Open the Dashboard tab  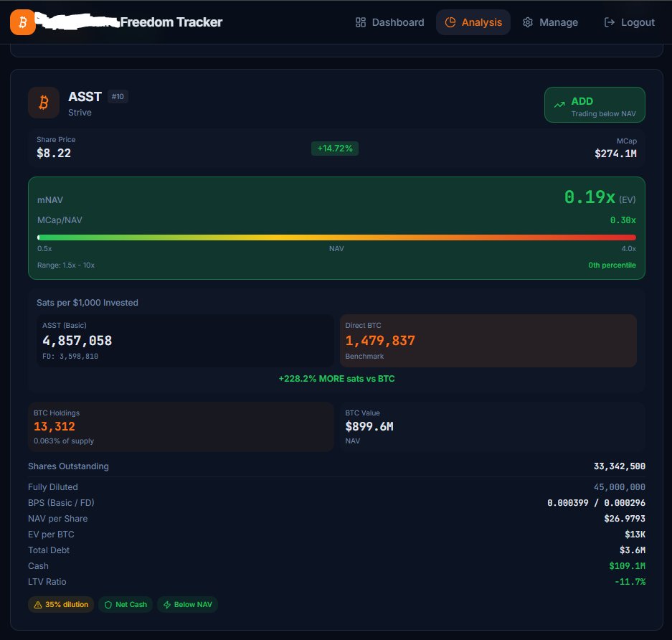click(x=389, y=22)
